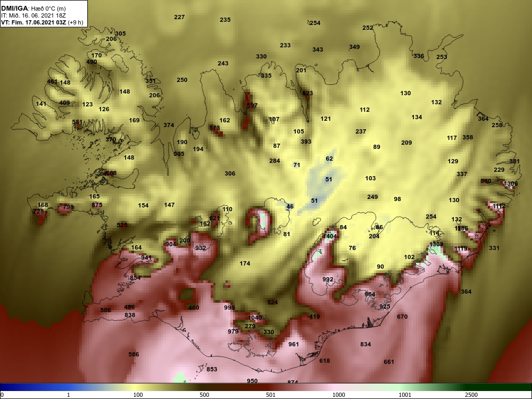Click the map value 374
The width and height of the screenshot is (532, 399).
coord(169,125)
